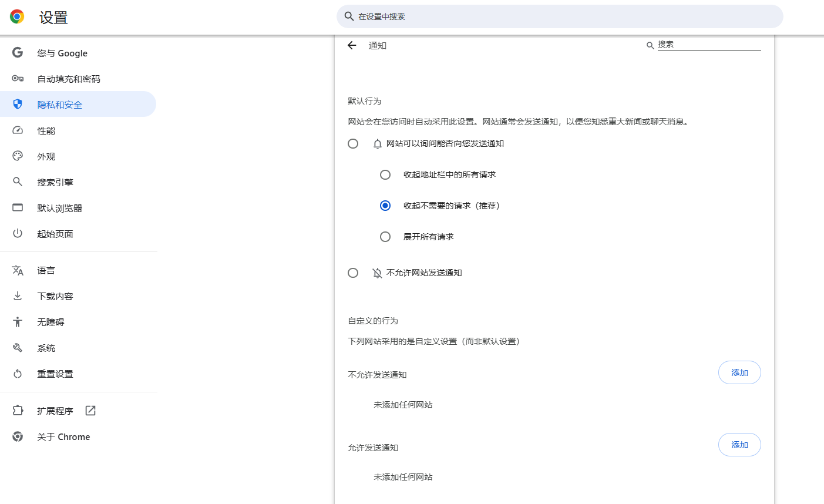Click the puzzle icon for 扩展程序
The image size is (824, 504).
point(18,411)
